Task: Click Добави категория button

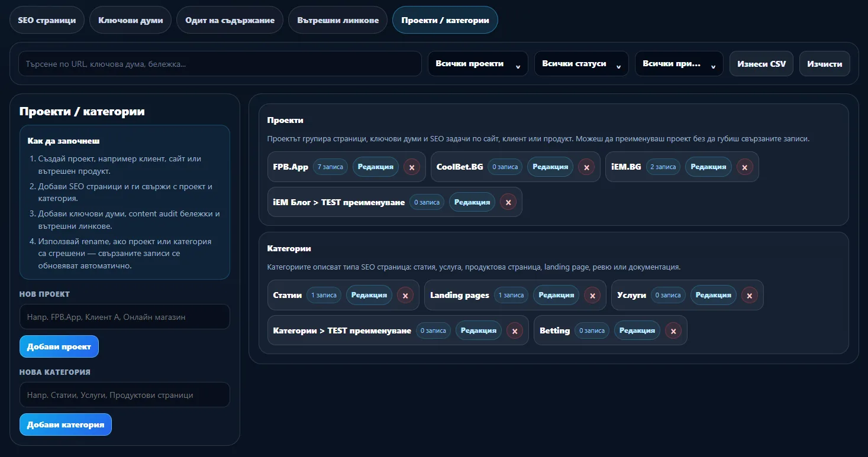Action: (x=66, y=424)
